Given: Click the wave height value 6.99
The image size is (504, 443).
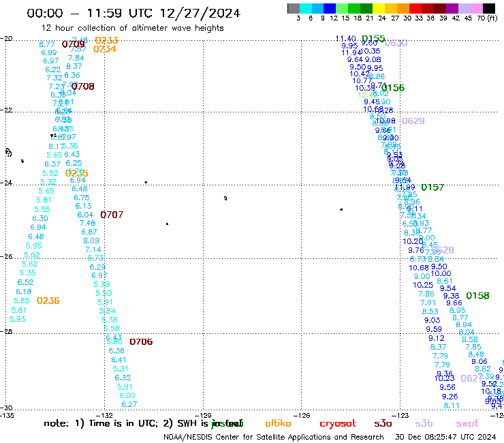Looking at the screenshot, I should [x=49, y=52].
